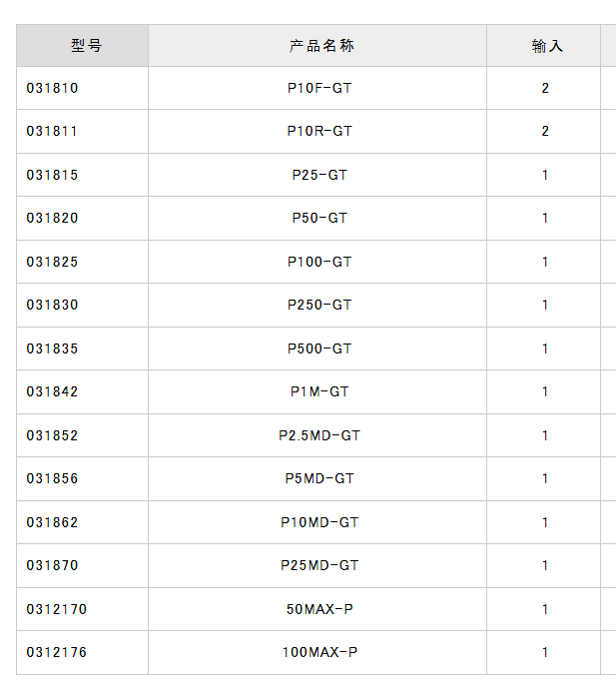This screenshot has width=616, height=697.
Task: Select the P25-GT product cell
Action: click(319, 175)
